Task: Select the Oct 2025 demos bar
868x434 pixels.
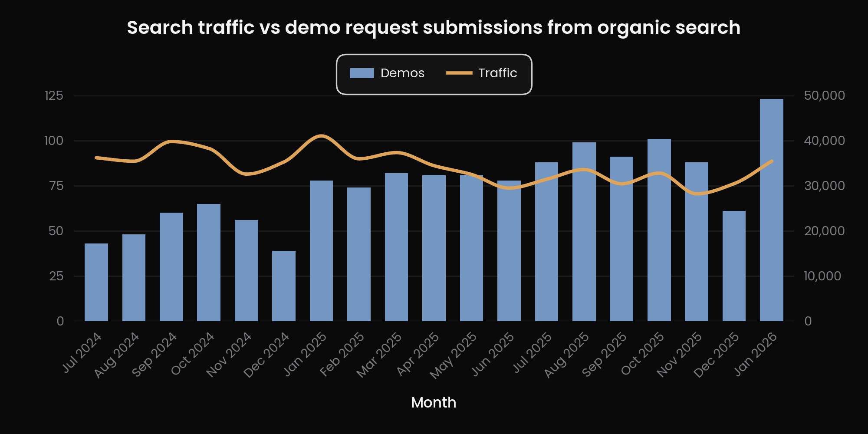Action: pos(659,230)
